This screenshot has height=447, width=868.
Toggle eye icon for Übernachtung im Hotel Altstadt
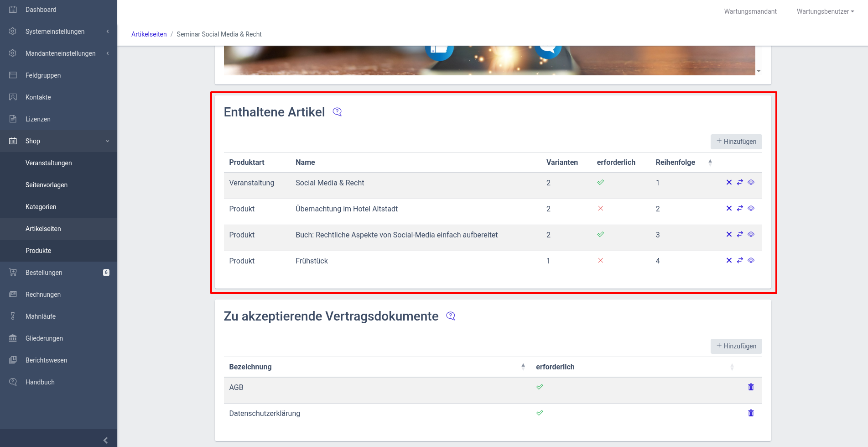pyautogui.click(x=751, y=208)
